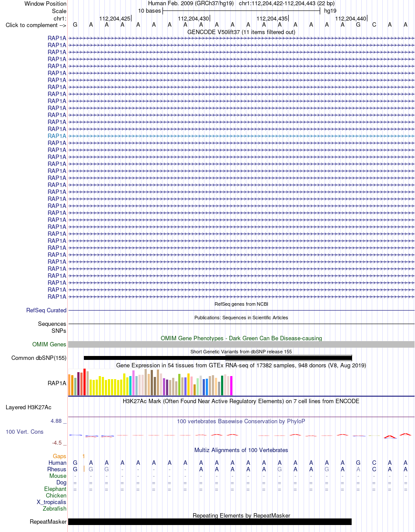415x532 pixels.
Task: Open 'GENCODE V50lift37 (11 items filtered out)' track title
Action: [x=241, y=32]
